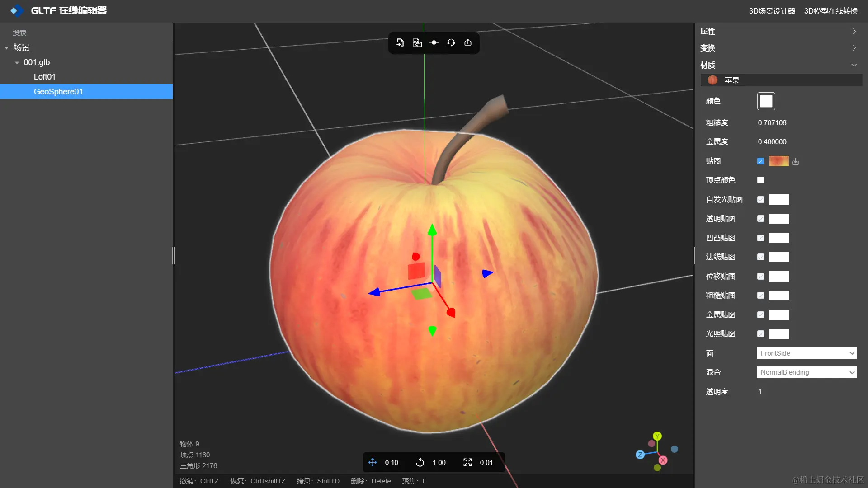Open 3D场景设计器 in top menu
Screen dimensions: 868x488
click(772, 11)
